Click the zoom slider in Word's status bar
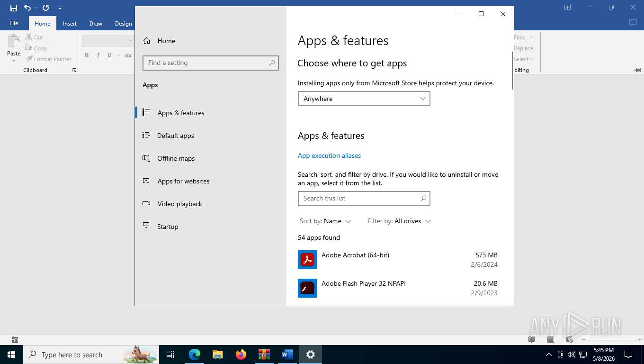644x364 pixels. [x=612, y=340]
